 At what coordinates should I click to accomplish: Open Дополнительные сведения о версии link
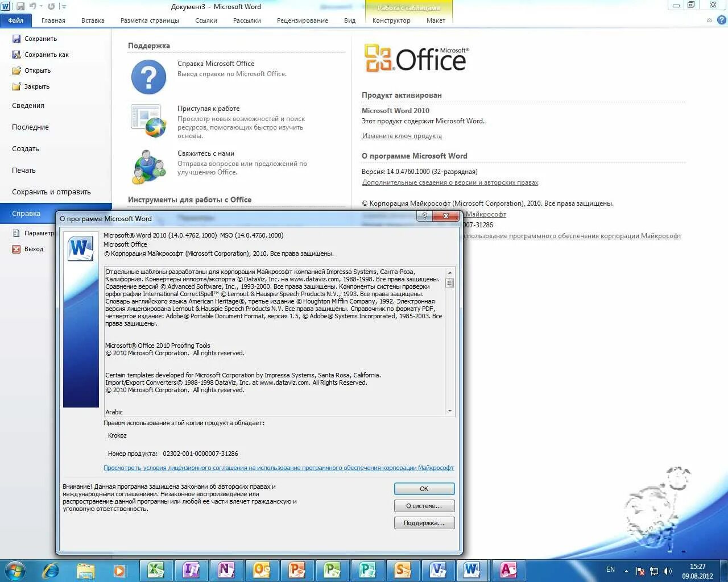(450, 182)
